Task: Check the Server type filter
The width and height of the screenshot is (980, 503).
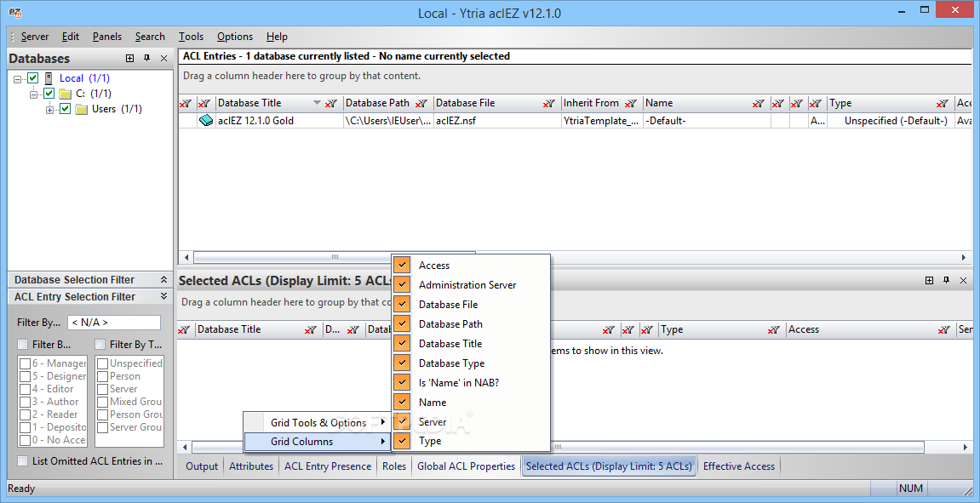Action: [102, 389]
